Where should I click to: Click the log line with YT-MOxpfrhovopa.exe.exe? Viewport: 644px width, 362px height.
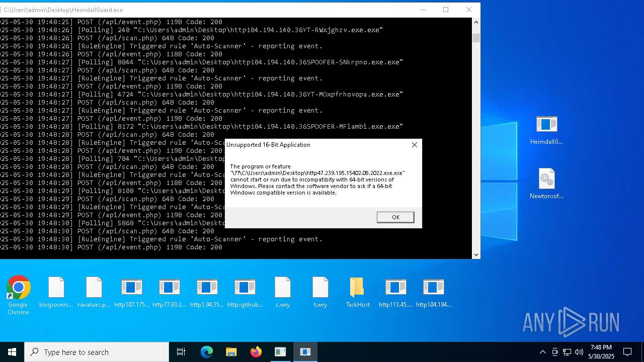[x=201, y=95]
